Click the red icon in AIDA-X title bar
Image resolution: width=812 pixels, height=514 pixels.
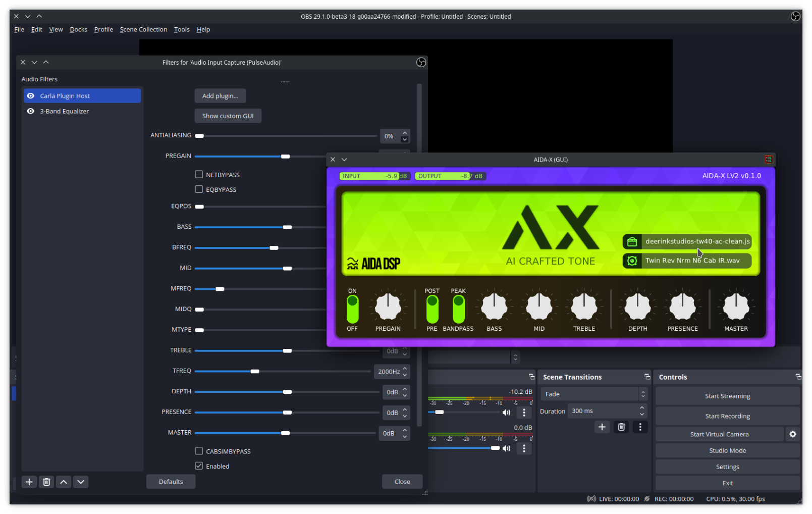coord(768,160)
